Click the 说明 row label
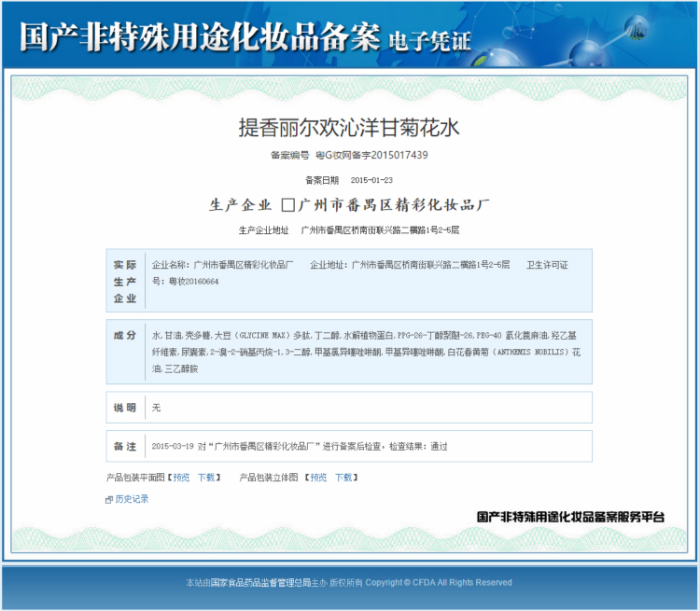This screenshot has width=700, height=611. point(124,408)
